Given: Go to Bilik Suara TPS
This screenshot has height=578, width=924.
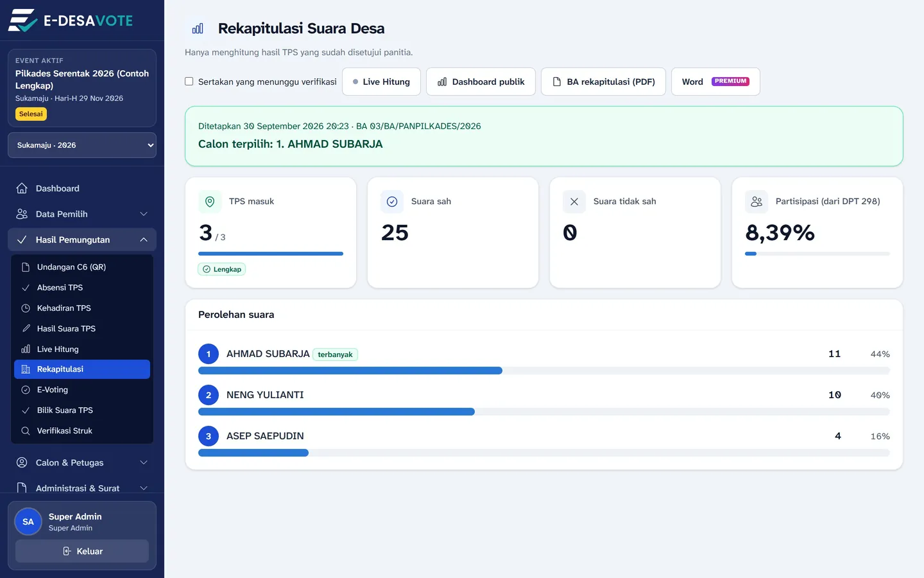Looking at the screenshot, I should pyautogui.click(x=82, y=410).
